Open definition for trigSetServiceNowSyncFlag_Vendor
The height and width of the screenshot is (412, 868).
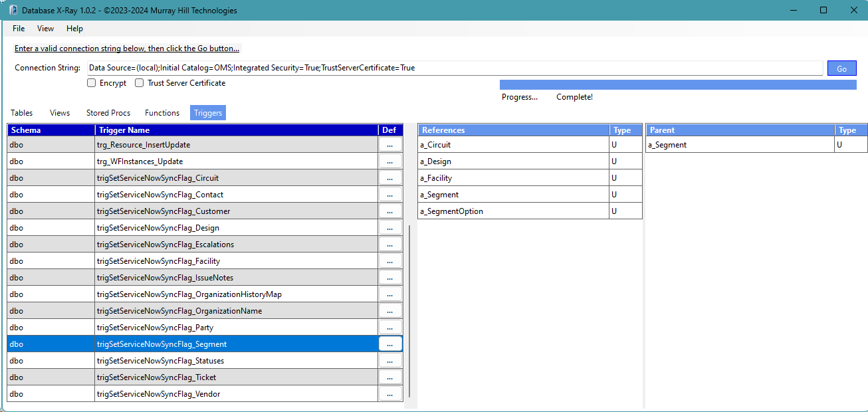(390, 393)
